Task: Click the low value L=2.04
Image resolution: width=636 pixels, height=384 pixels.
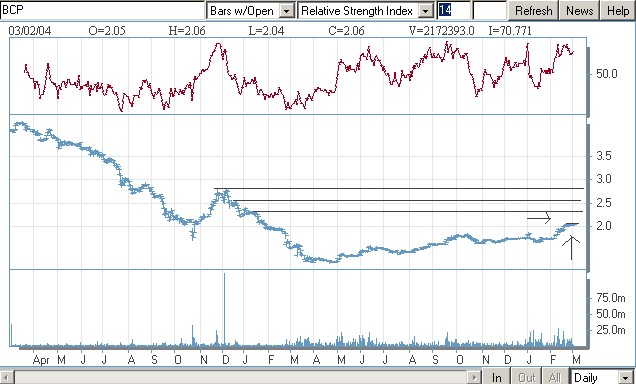Action: 266,31
